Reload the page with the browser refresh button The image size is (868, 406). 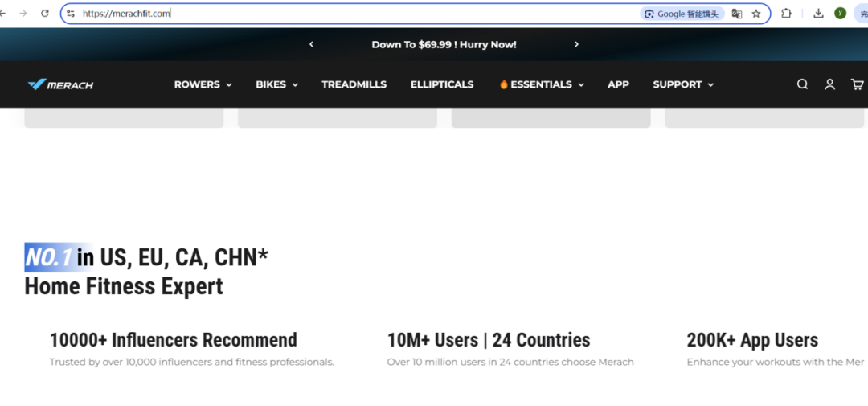45,14
